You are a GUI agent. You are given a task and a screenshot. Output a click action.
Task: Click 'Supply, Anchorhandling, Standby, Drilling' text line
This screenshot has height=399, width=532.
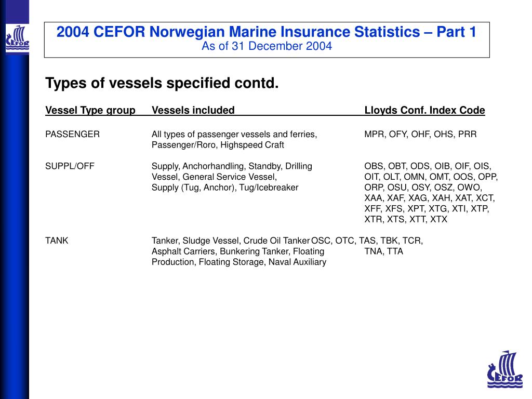pyautogui.click(x=232, y=166)
